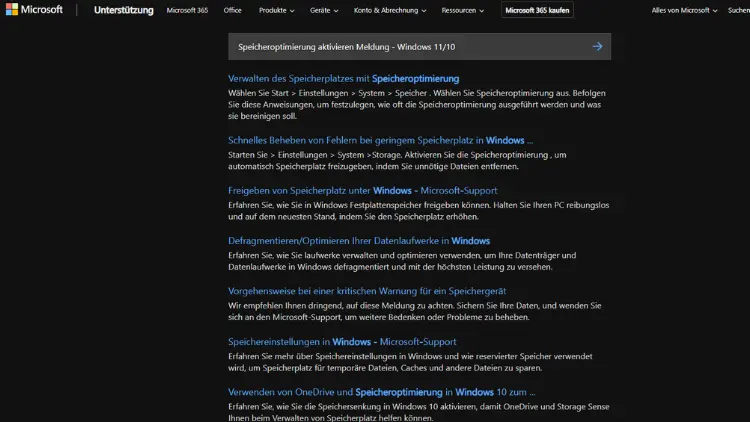Screen dimensions: 750x422
Task: Expand the Geräte dropdown
Action: [x=324, y=10]
